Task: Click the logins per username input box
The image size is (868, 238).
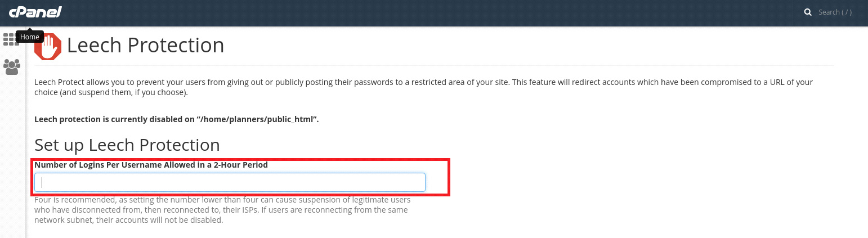Action: 230,182
